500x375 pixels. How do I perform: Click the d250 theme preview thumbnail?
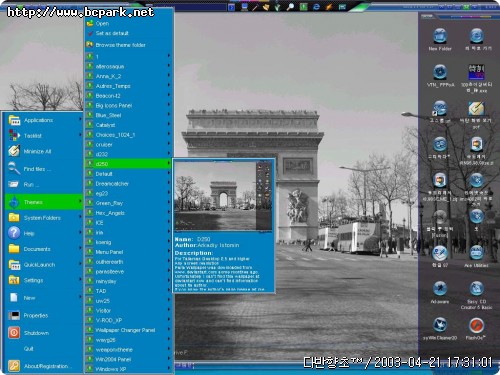tap(223, 196)
